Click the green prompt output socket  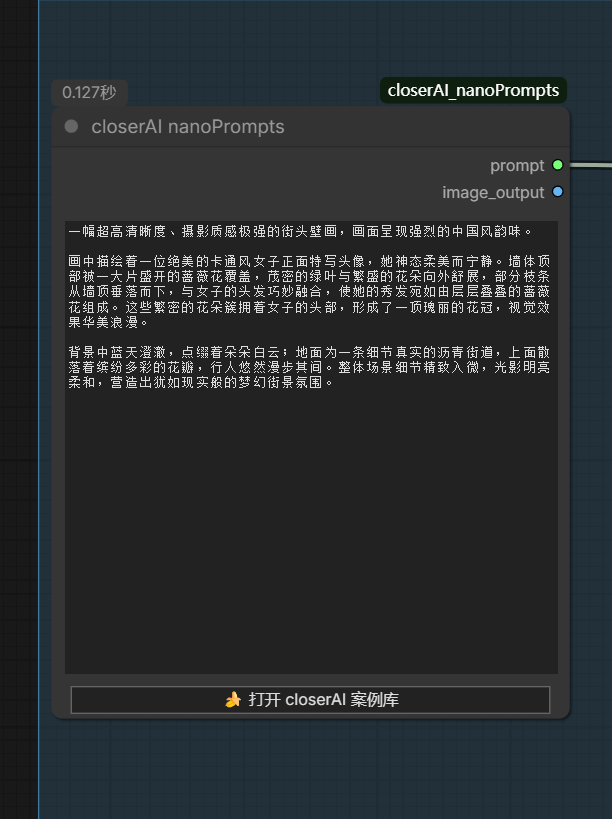click(x=558, y=165)
